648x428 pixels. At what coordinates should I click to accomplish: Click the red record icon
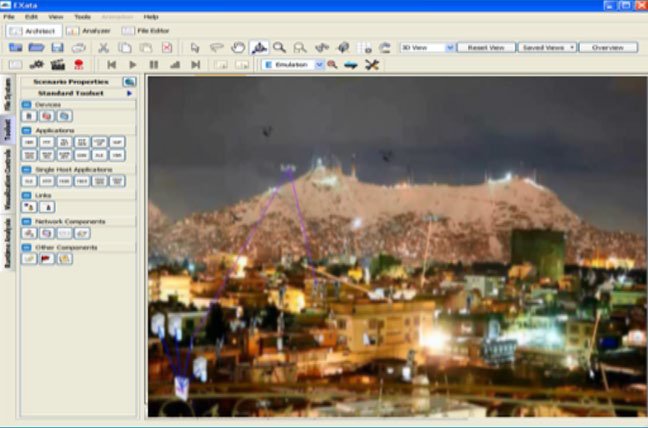coord(77,65)
